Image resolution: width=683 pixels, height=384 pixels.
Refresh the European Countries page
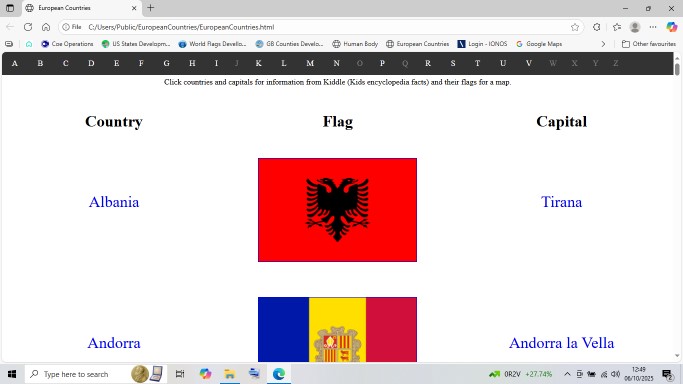tap(28, 27)
